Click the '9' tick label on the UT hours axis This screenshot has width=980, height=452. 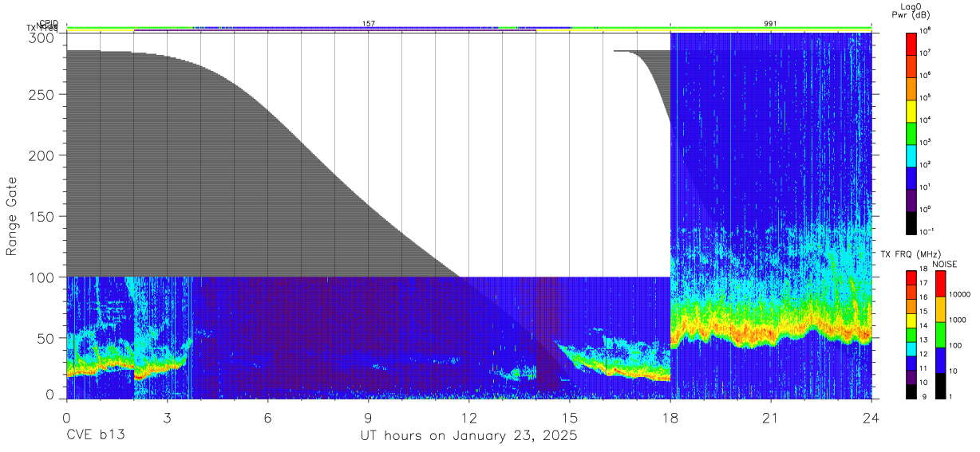(368, 417)
